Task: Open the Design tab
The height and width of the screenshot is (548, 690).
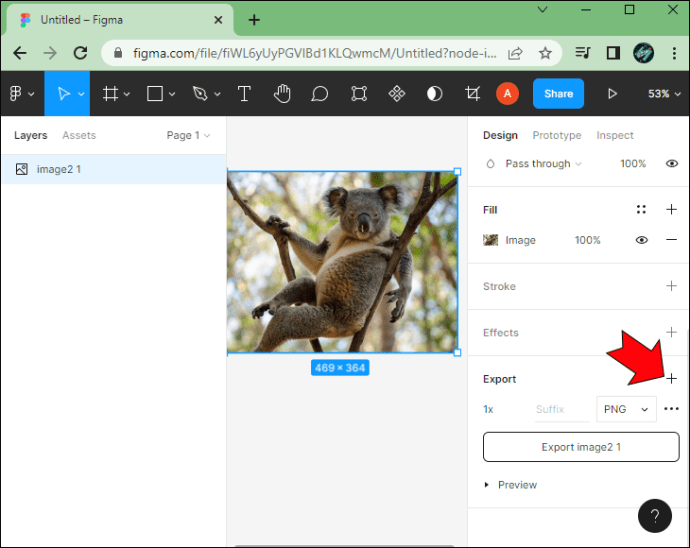Action: pyautogui.click(x=500, y=135)
